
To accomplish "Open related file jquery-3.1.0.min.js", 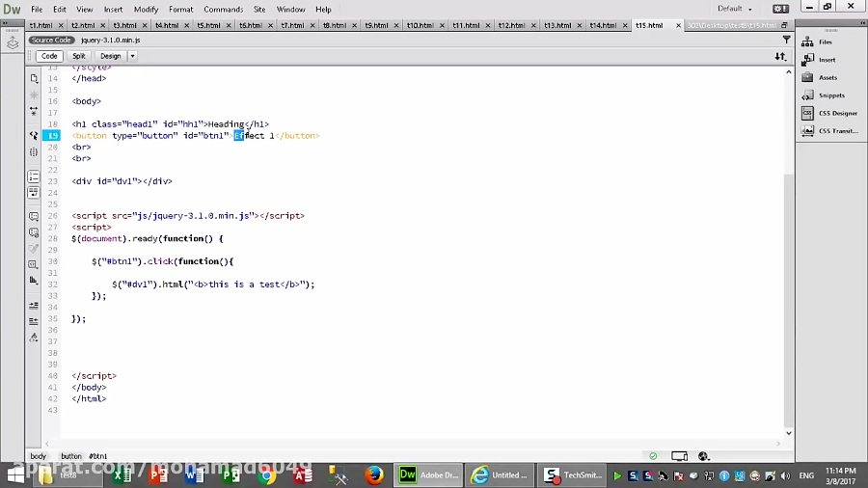I will (x=110, y=40).
